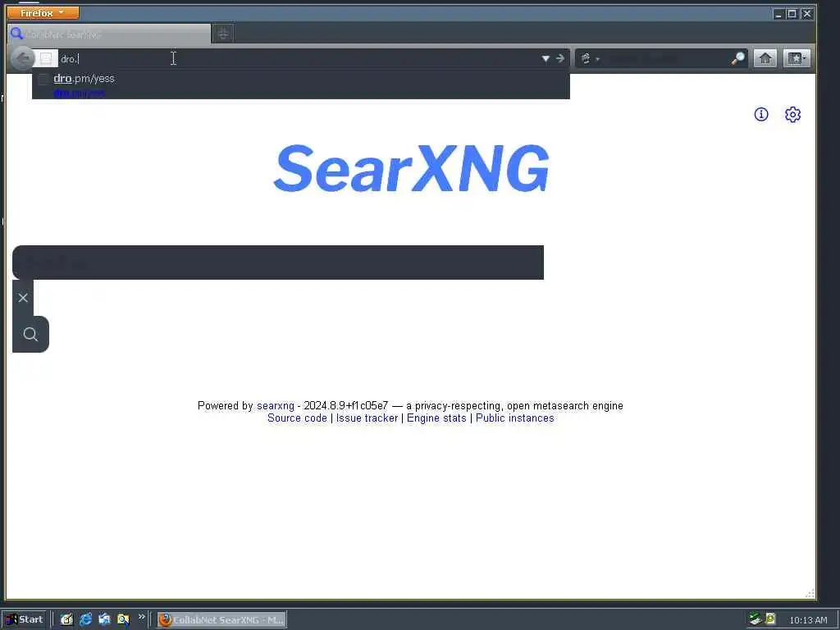This screenshot has height=630, width=840.
Task: Submit search with SearXNG magnifier button
Action: 30,335
